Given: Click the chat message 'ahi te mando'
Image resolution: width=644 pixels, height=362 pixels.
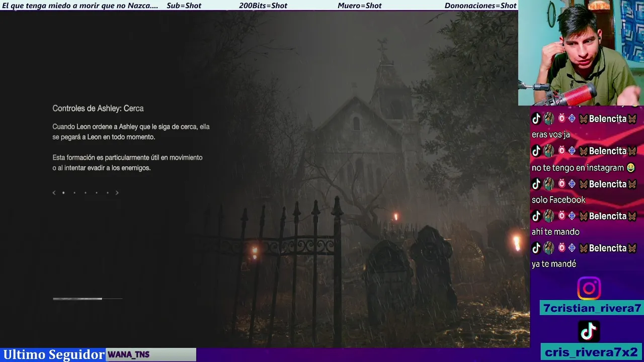Looking at the screenshot, I should coord(555,232).
